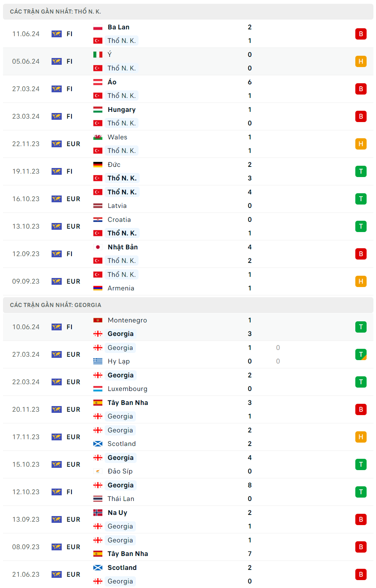Click the red B result badge for Ba Lan match

pos(361,34)
